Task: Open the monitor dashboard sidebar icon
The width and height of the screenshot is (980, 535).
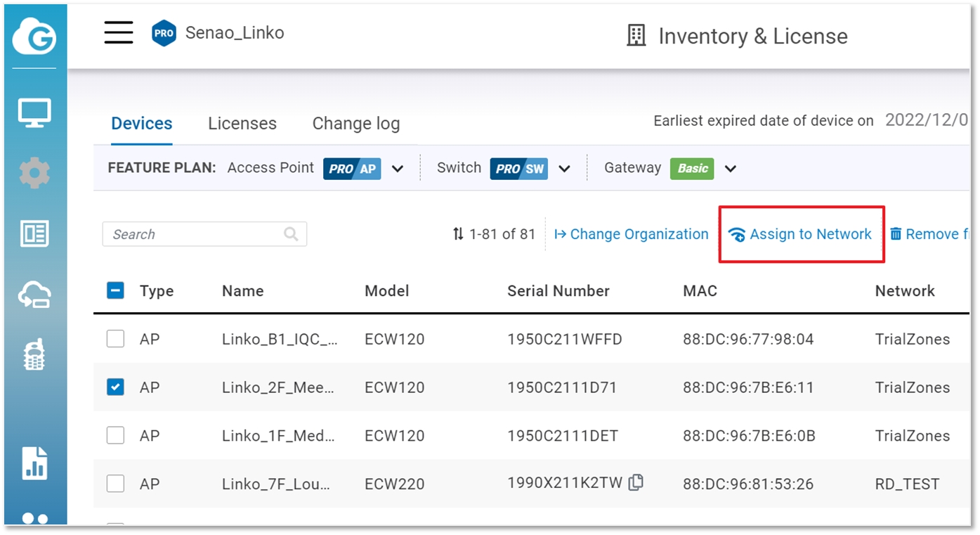Action: [x=34, y=112]
